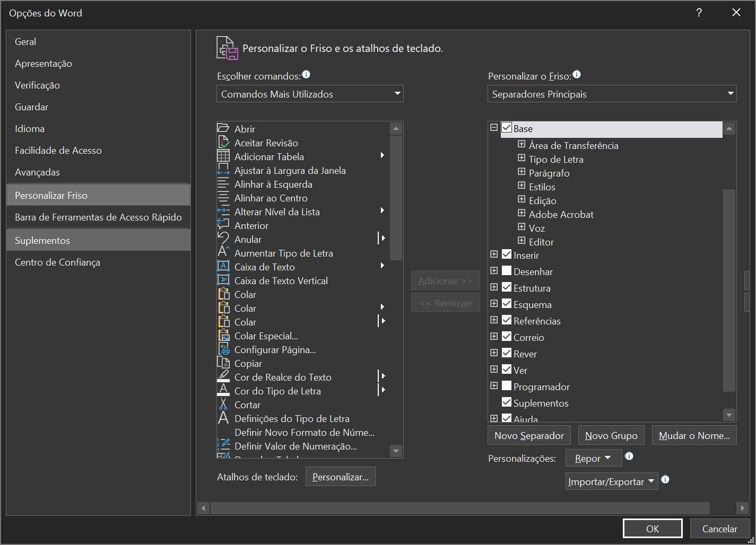
Task: Open the Importar/Exportar dropdown button
Action: (611, 481)
